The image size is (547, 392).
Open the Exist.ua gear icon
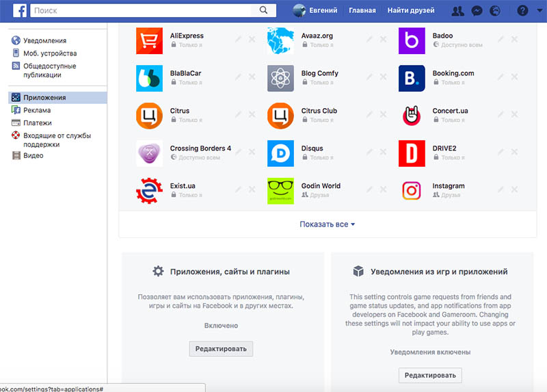point(149,191)
